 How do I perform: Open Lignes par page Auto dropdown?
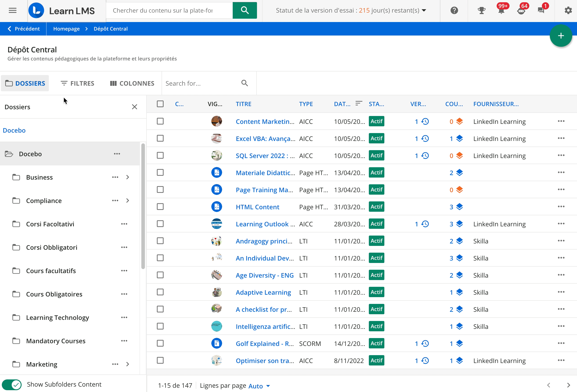point(259,386)
